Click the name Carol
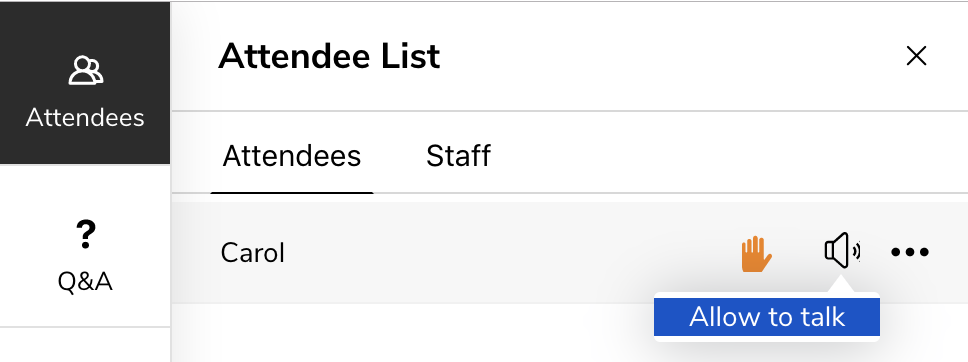 [252, 253]
